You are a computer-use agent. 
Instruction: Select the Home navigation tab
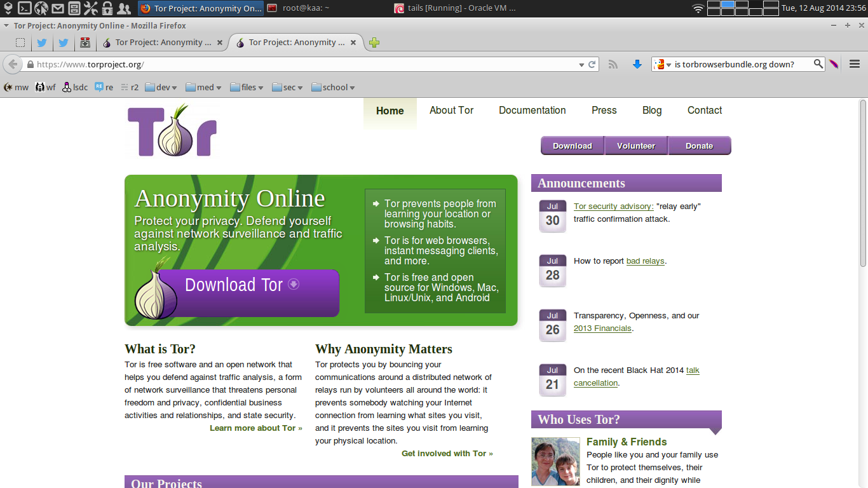[390, 111]
